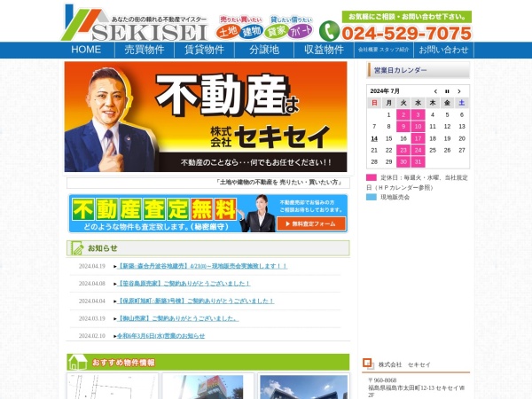
Task: Open 令和6年3月6日 営業のお知らせ link
Action: (x=160, y=336)
